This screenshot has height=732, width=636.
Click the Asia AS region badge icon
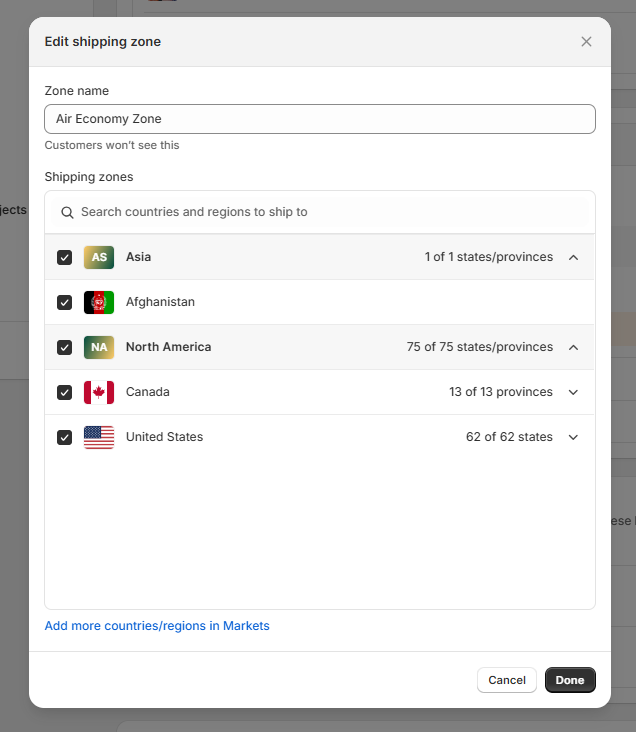coord(99,257)
